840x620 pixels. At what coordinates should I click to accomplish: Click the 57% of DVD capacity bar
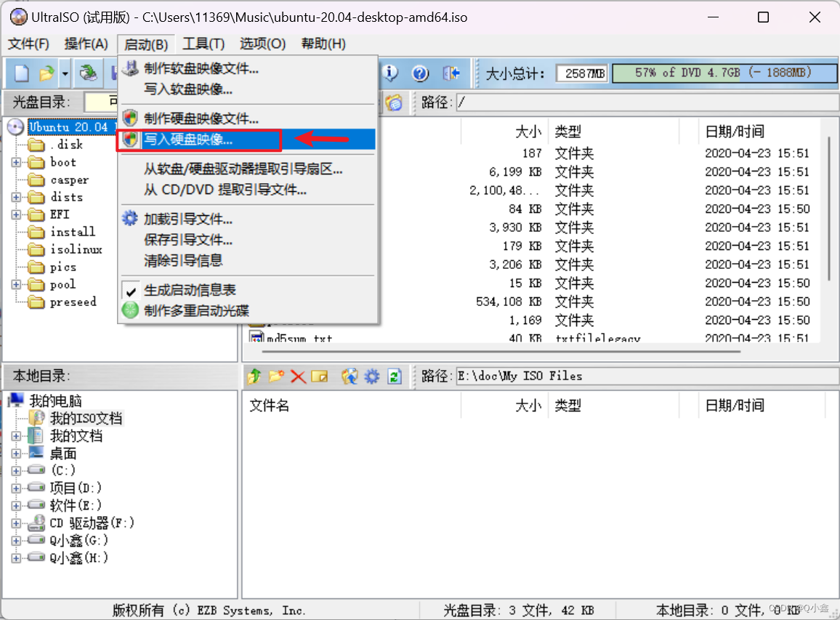pyautogui.click(x=724, y=73)
